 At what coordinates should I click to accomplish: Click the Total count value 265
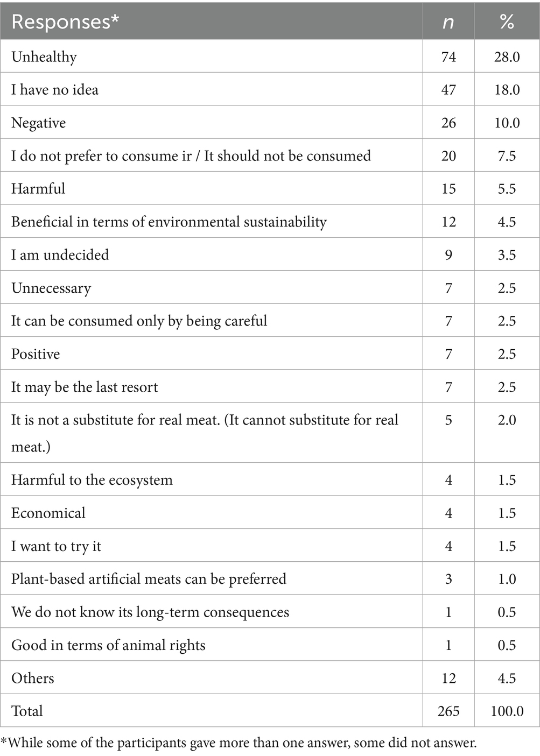click(448, 711)
